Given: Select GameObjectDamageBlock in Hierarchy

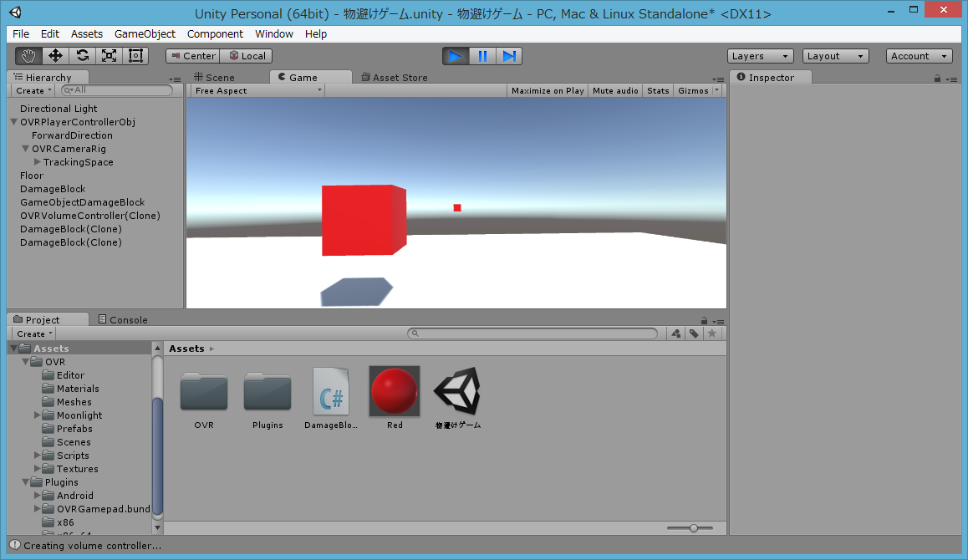Looking at the screenshot, I should coord(82,202).
